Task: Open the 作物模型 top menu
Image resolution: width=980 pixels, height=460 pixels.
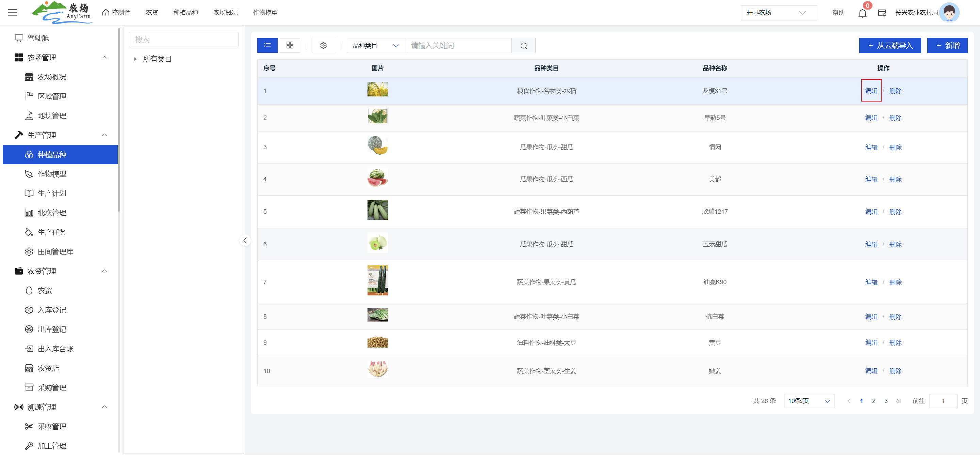Action: tap(265, 13)
